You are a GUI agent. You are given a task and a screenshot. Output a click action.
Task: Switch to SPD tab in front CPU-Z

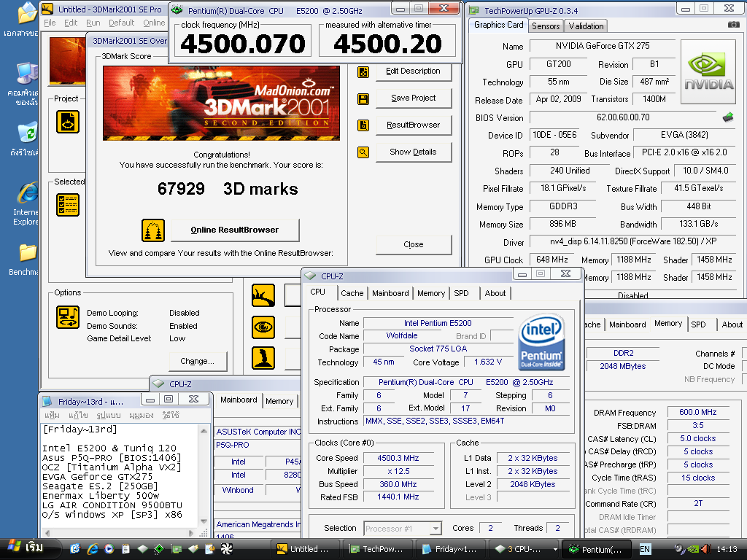coord(461,293)
